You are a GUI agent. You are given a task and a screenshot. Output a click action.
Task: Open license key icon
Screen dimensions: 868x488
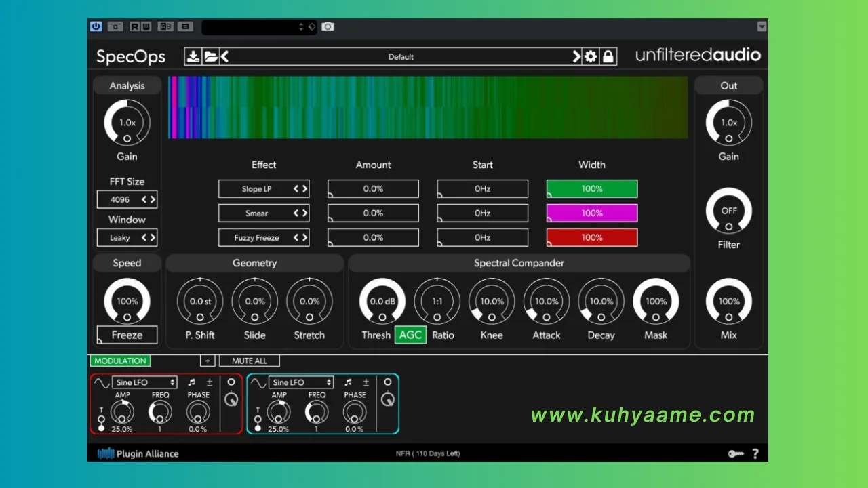[x=736, y=453]
